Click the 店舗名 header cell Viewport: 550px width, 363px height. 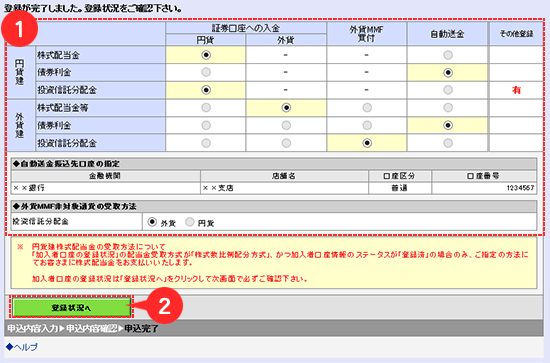284,176
